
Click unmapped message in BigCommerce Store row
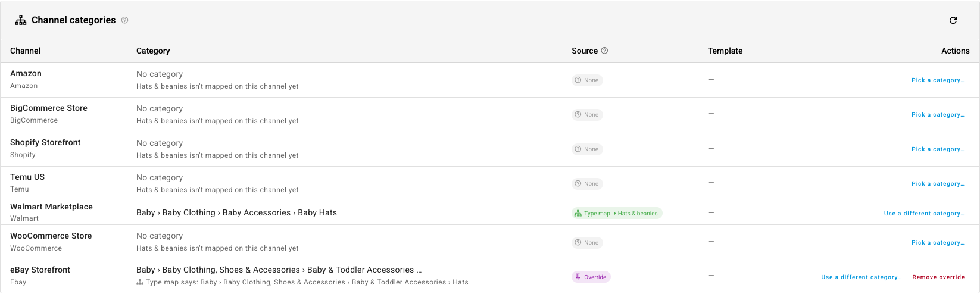click(217, 121)
